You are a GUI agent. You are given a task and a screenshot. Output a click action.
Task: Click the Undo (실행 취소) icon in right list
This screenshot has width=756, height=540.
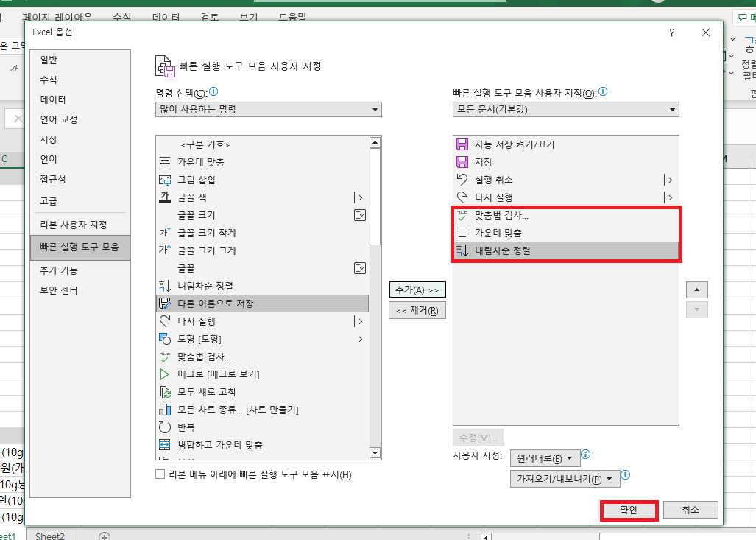462,180
